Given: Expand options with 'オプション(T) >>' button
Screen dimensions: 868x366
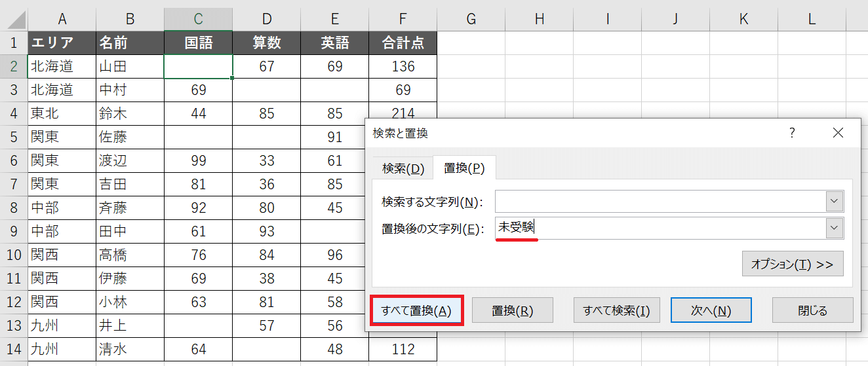Looking at the screenshot, I should [x=792, y=264].
